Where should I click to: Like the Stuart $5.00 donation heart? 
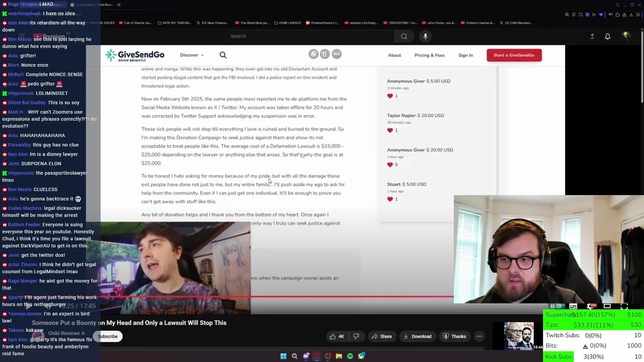click(x=390, y=199)
